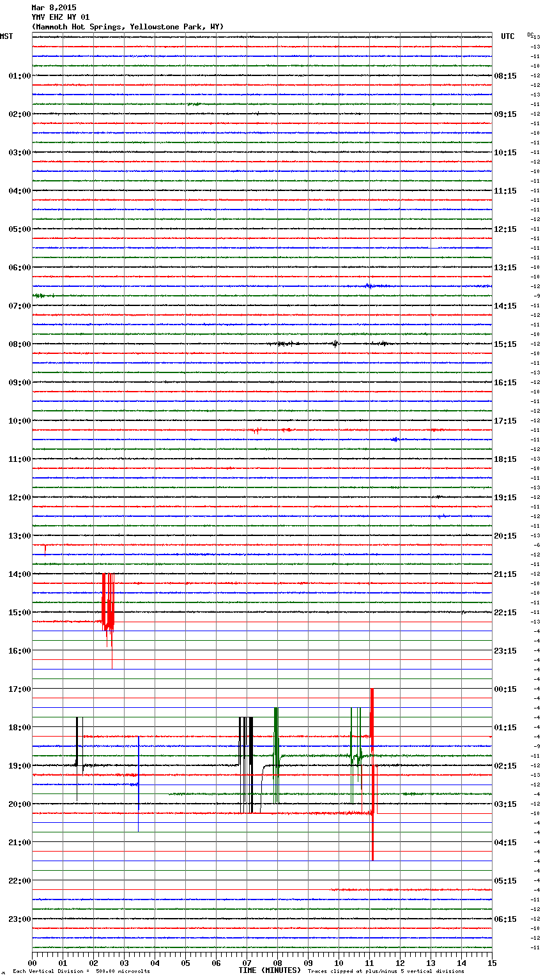Viewport: 543px width, 980px height.
Task: Click the "09:00" MST time label
Action: click(x=20, y=382)
